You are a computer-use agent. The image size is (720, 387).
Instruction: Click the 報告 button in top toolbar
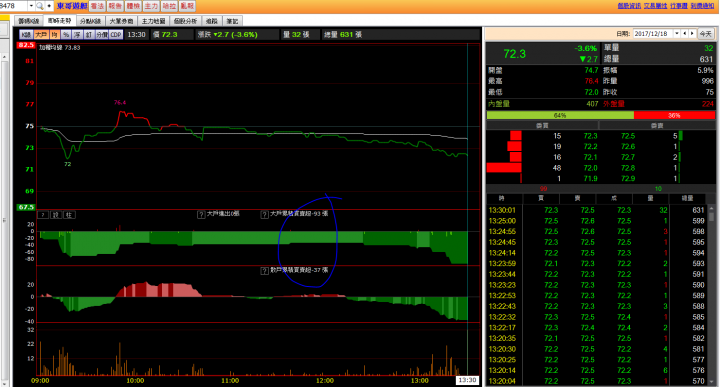(x=115, y=6)
